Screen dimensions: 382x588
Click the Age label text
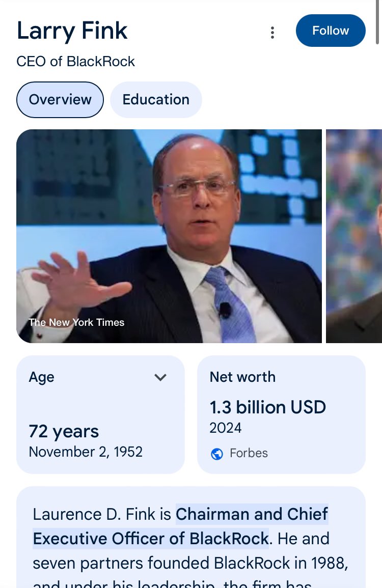[42, 377]
